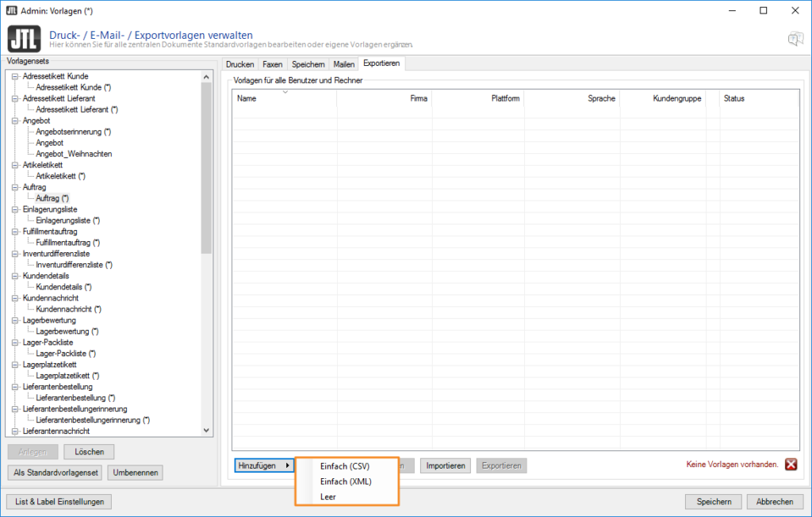
Task: Click the red X status icon
Action: [791, 465]
